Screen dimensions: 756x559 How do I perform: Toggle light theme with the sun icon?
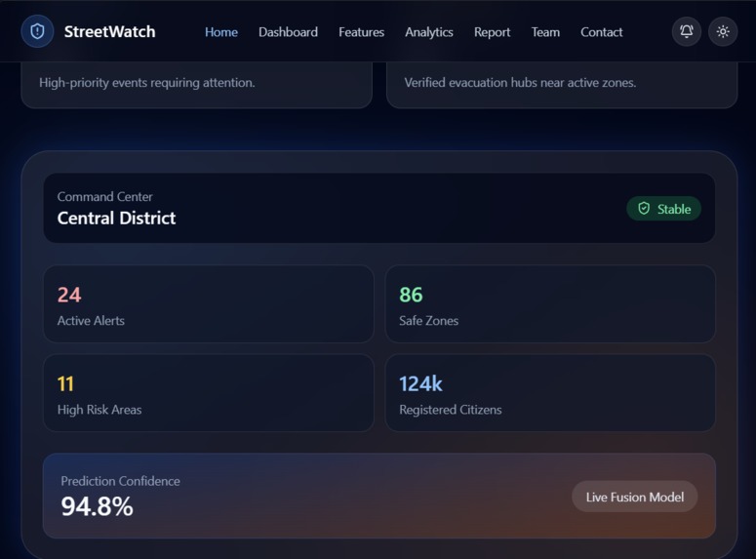click(722, 32)
